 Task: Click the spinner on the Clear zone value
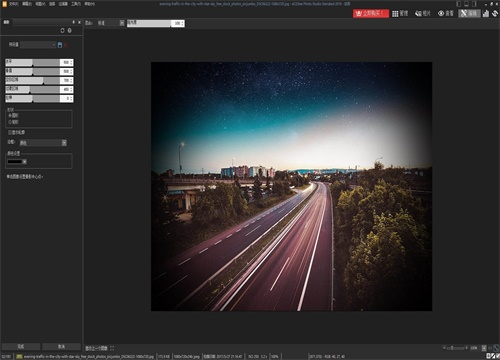coord(71,81)
